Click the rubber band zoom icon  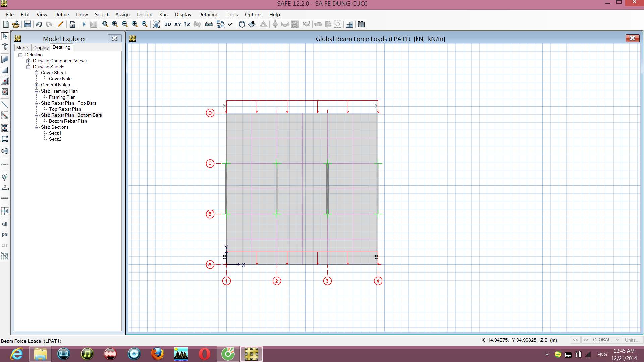(105, 24)
